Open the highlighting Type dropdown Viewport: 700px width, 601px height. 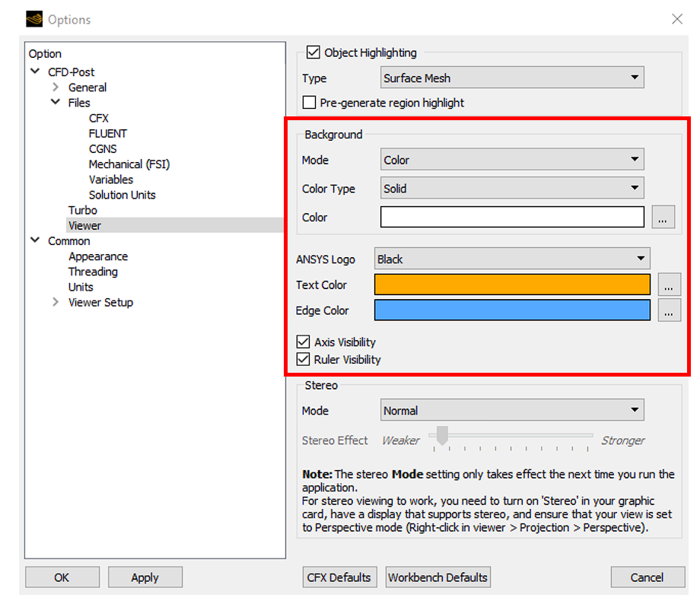(512, 78)
